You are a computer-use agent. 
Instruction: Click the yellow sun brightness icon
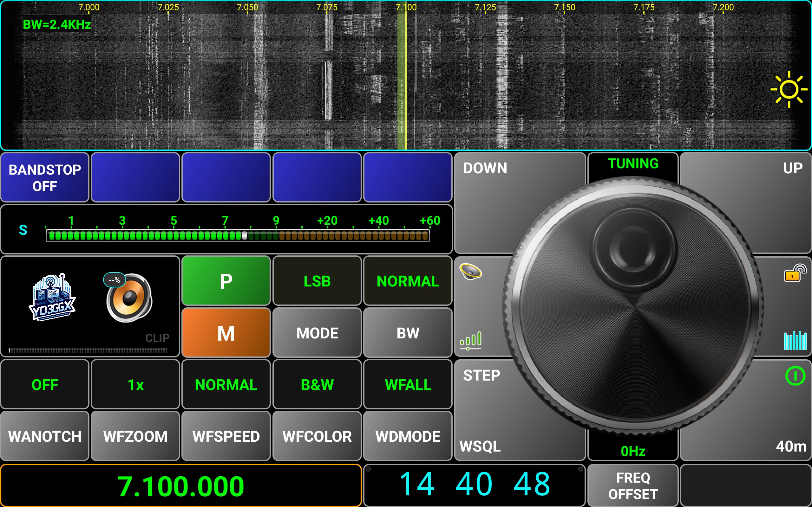[789, 89]
